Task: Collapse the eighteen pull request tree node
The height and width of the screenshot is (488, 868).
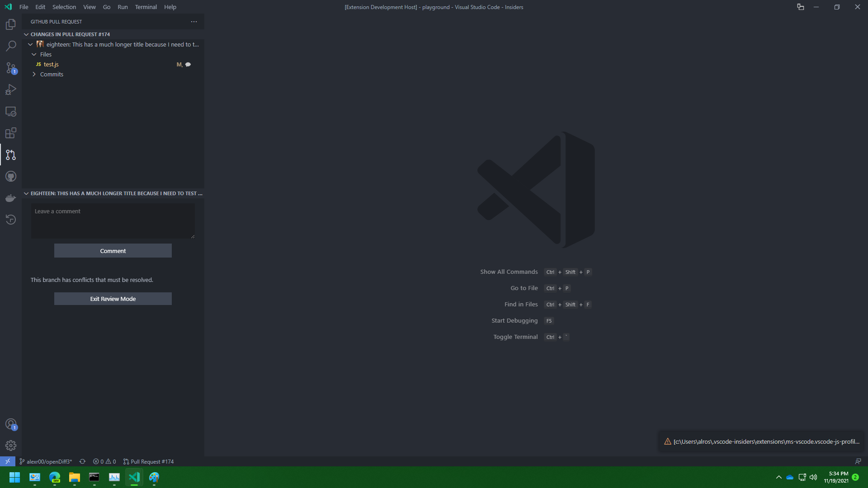Action: point(30,44)
